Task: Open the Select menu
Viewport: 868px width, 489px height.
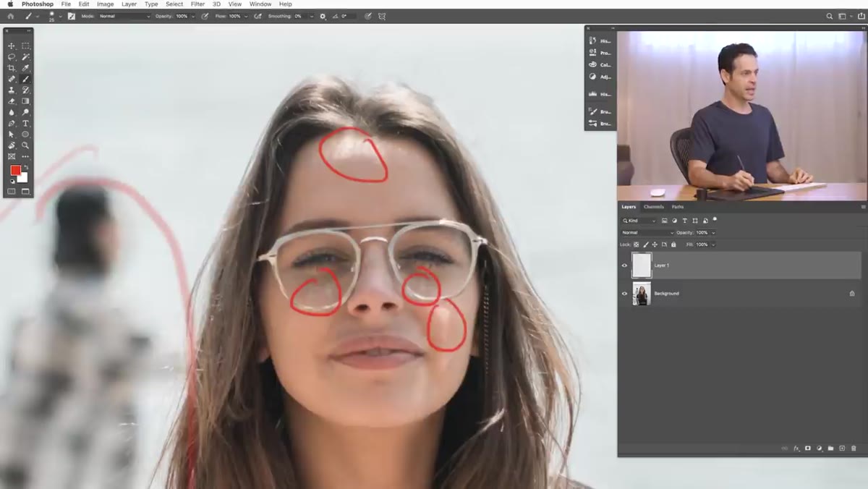Action: click(x=174, y=4)
